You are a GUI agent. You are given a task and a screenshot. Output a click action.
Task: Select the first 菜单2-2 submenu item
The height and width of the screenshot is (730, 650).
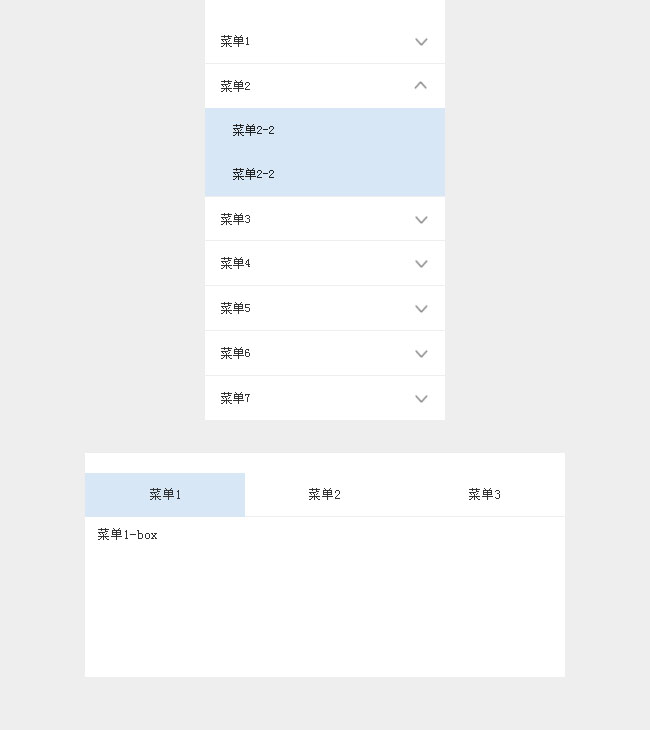coord(253,130)
